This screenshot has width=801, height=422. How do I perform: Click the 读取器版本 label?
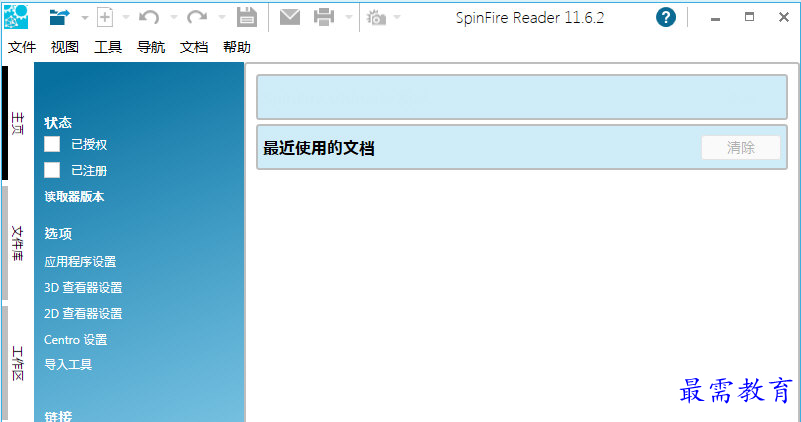click(x=74, y=197)
